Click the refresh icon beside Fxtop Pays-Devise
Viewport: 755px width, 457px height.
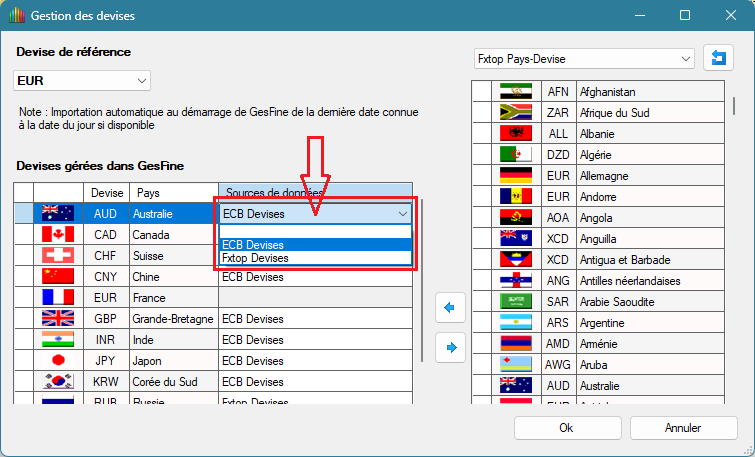point(718,59)
